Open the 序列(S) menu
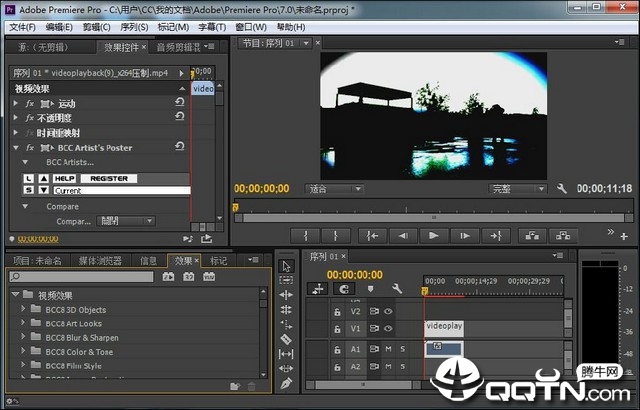 (x=134, y=27)
